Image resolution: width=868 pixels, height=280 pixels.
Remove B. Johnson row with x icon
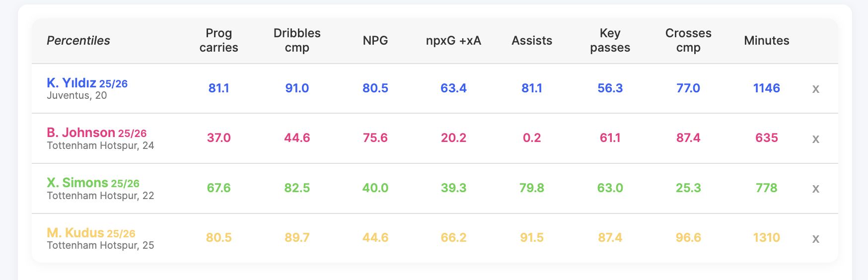coord(815,139)
